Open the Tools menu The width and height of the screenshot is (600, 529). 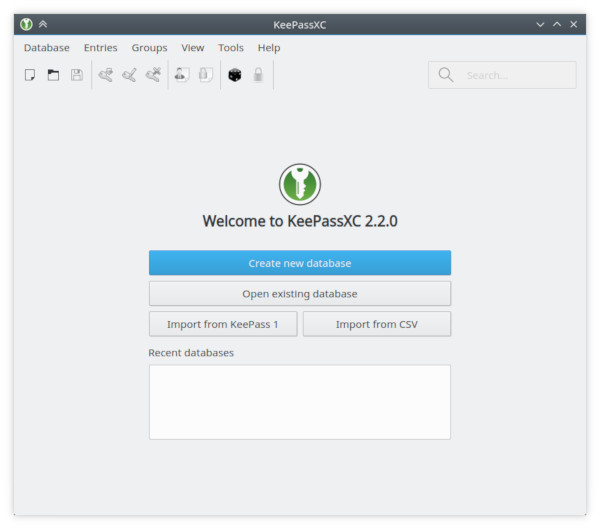coord(231,48)
